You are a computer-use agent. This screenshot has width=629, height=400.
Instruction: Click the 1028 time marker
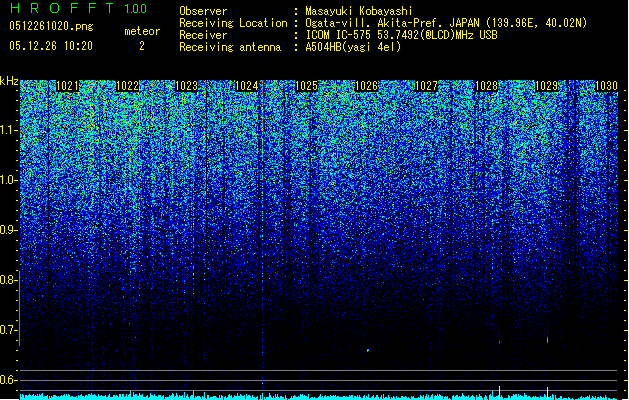point(486,86)
